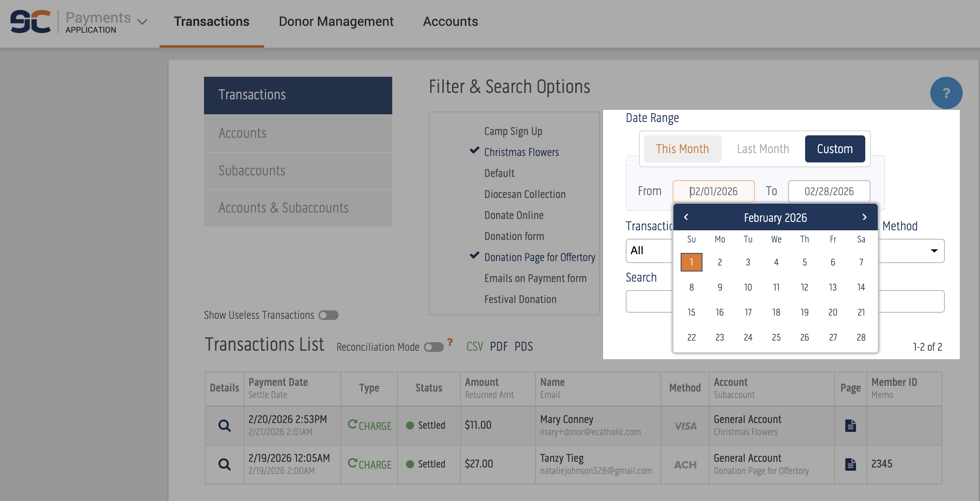Click page document icon for Offertory row
Screen dimensions: 980x501
850,464
